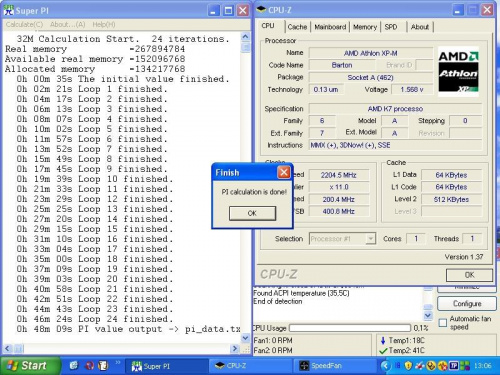Maximize the Super PI window
500x375 pixels.
click(x=228, y=11)
